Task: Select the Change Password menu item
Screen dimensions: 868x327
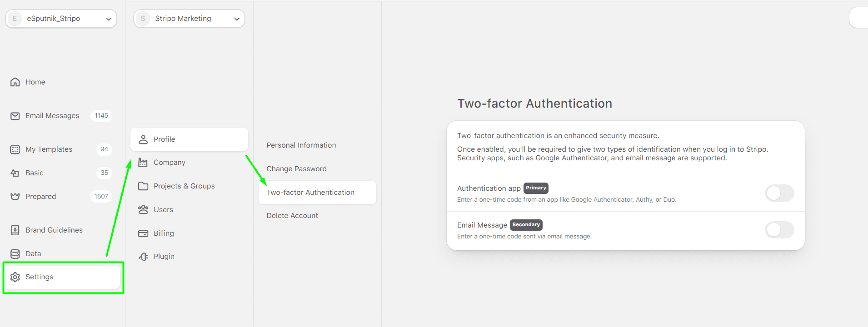Action: click(296, 169)
